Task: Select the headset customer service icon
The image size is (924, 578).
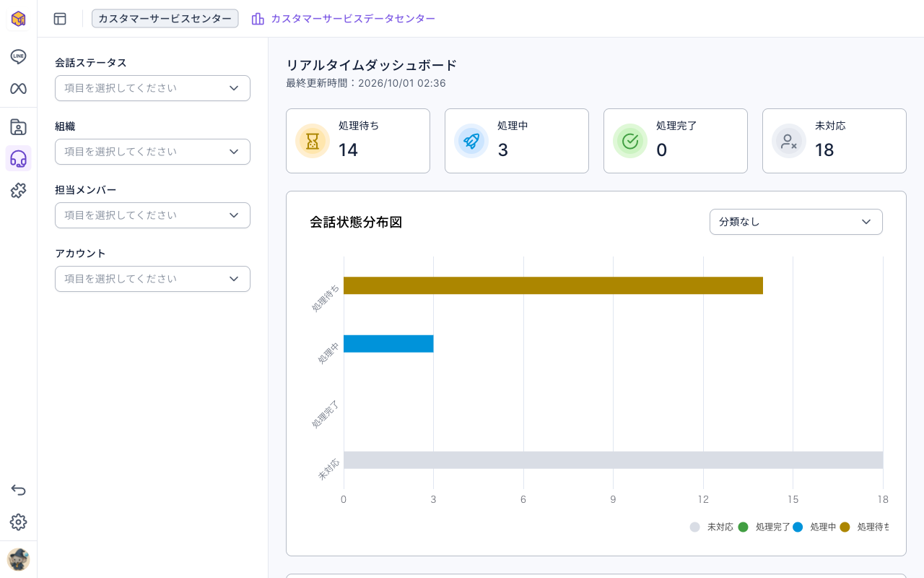Action: point(18,158)
